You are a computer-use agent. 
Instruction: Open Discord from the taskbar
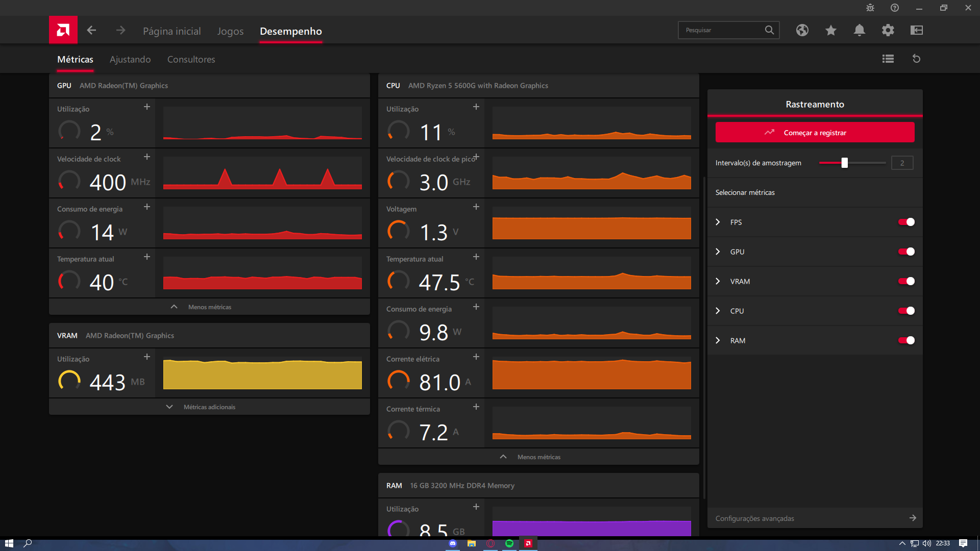pyautogui.click(x=453, y=543)
